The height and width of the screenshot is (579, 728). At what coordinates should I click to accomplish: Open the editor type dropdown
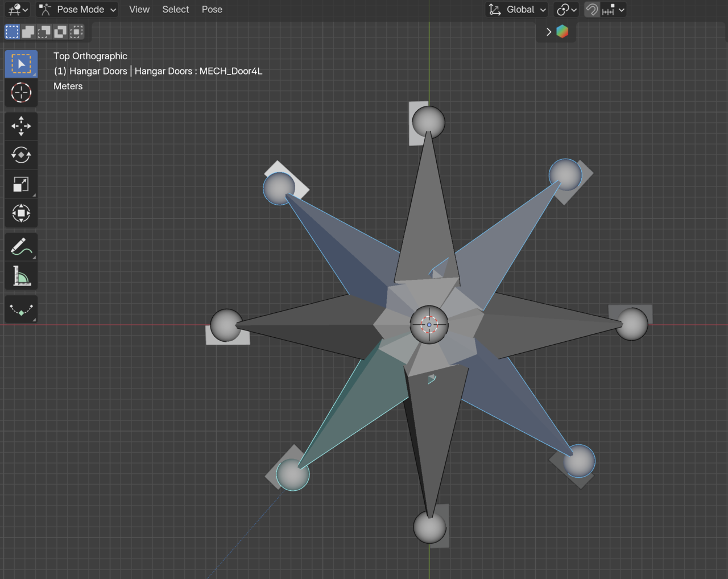18,10
